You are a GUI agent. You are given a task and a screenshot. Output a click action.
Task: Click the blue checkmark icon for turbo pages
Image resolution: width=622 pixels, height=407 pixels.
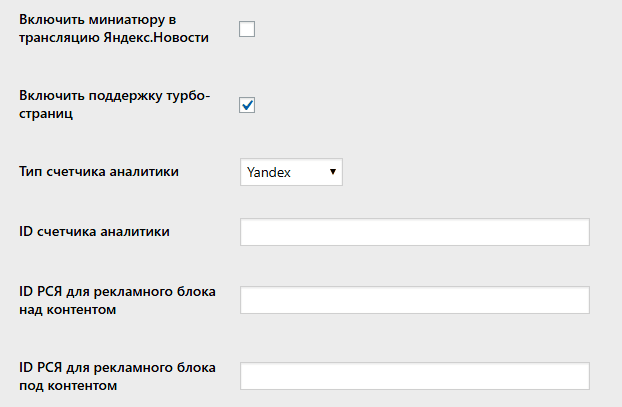[247, 104]
